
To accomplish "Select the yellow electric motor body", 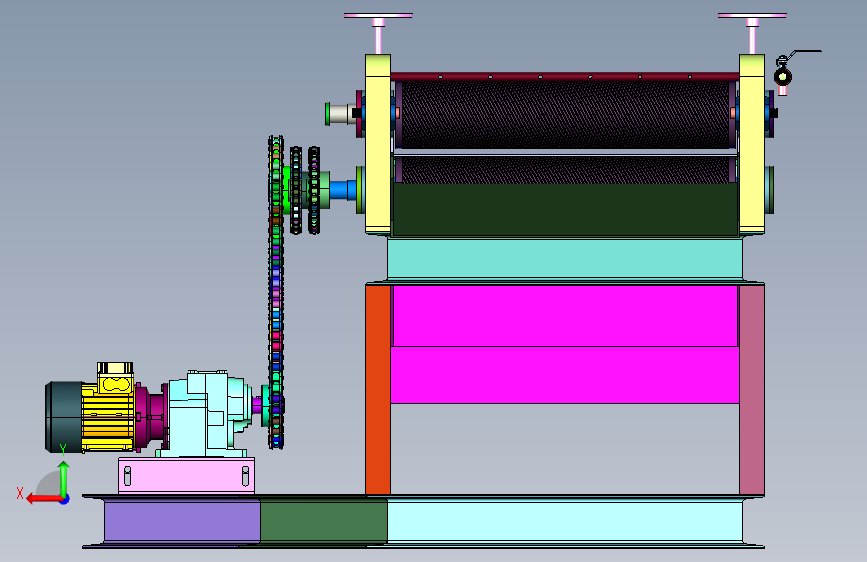I will (108, 416).
